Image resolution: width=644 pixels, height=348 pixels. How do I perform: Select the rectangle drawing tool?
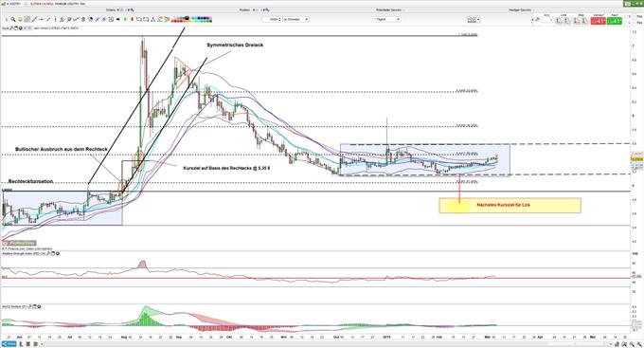[139, 19]
